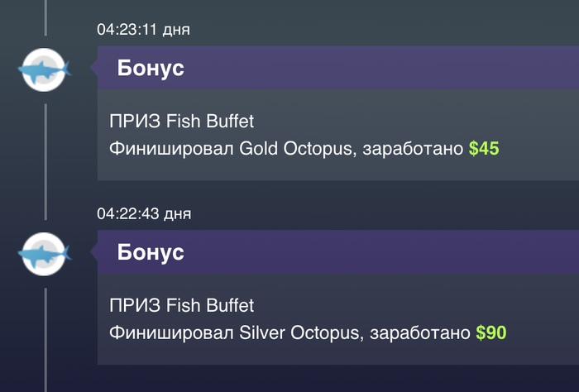The height and width of the screenshot is (392, 579).
Task: Click the word заработано in the Silver Octopus card
Action: 420,333
